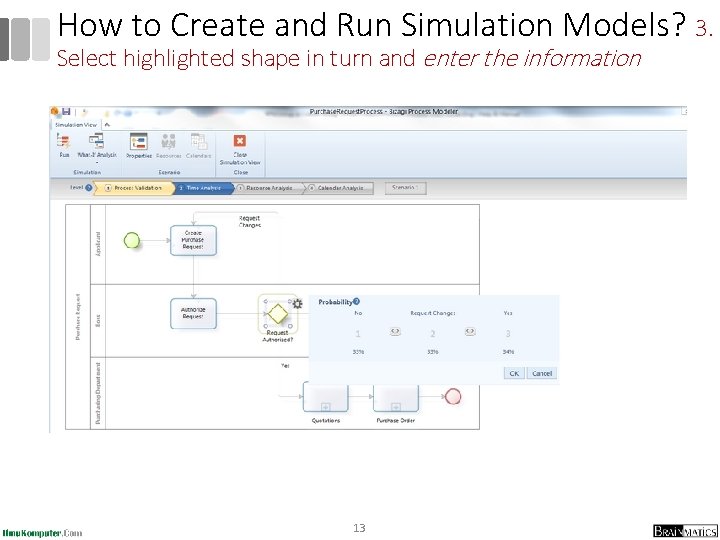Select the Create Purchase Request task
Image resolution: width=720 pixels, height=540 pixels.
pos(193,240)
